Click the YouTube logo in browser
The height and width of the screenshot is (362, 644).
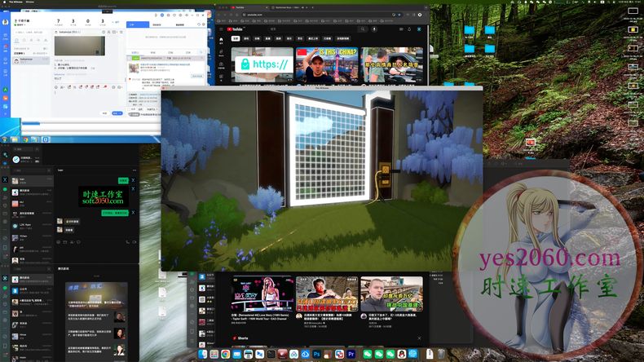(x=236, y=29)
